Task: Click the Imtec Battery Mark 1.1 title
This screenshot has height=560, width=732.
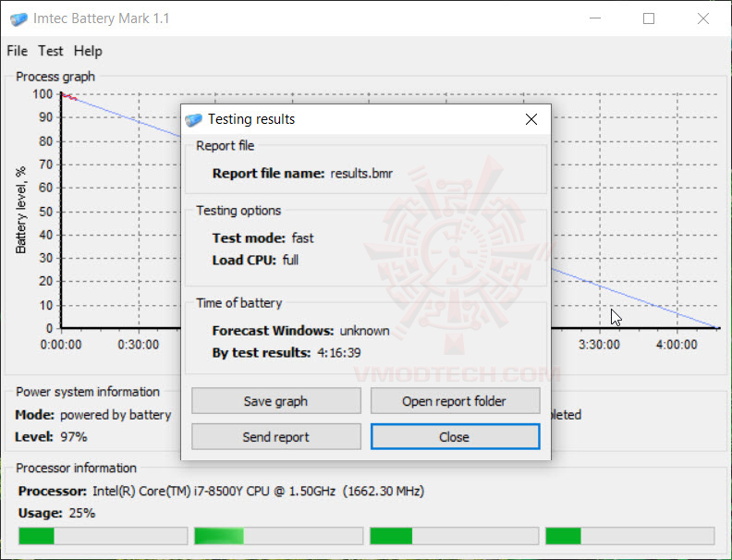Action: (x=102, y=18)
